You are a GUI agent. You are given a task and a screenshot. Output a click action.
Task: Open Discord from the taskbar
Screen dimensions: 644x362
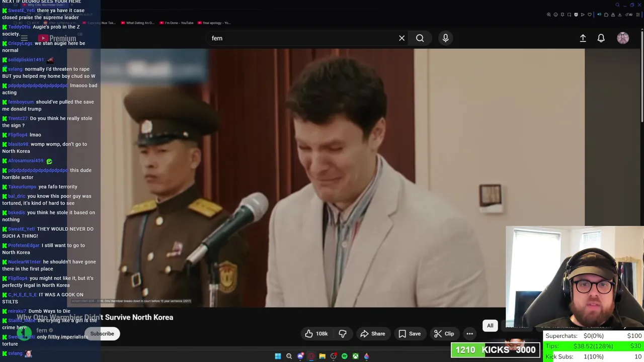click(300, 356)
